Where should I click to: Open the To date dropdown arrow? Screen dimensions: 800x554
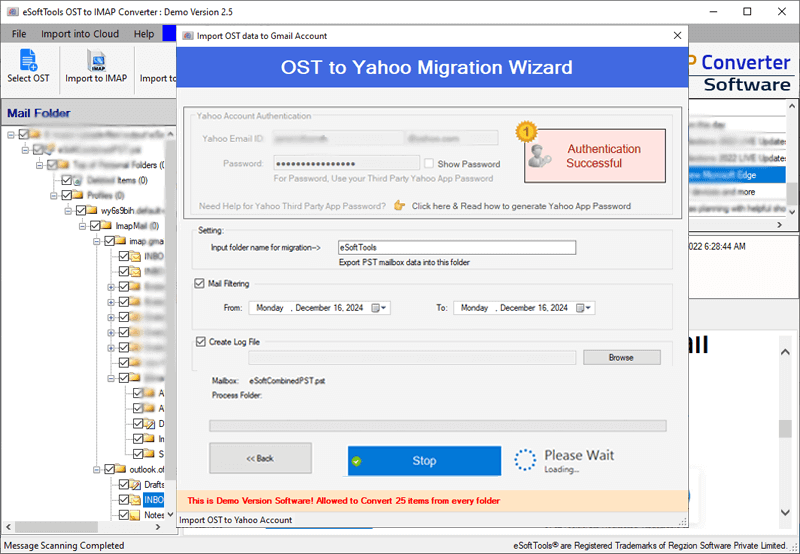[x=588, y=308]
